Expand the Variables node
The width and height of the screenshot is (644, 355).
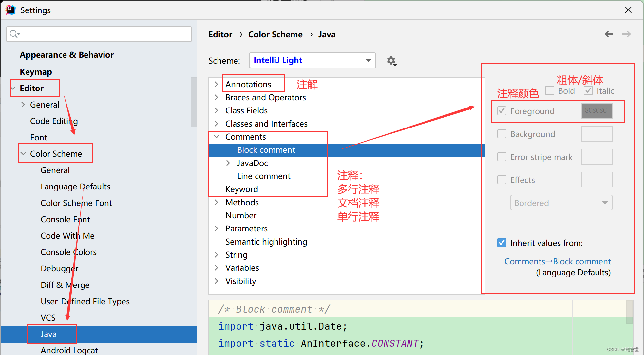coord(216,268)
